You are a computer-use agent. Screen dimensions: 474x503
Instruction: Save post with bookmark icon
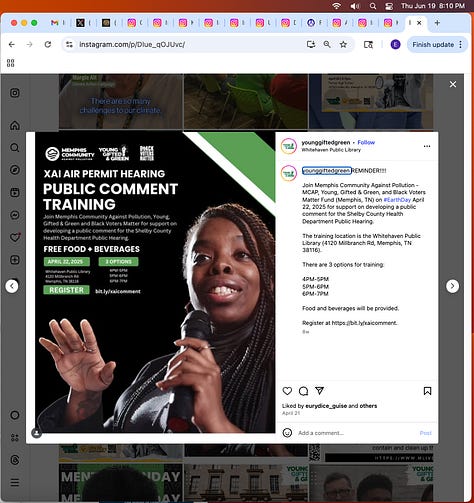tap(427, 391)
